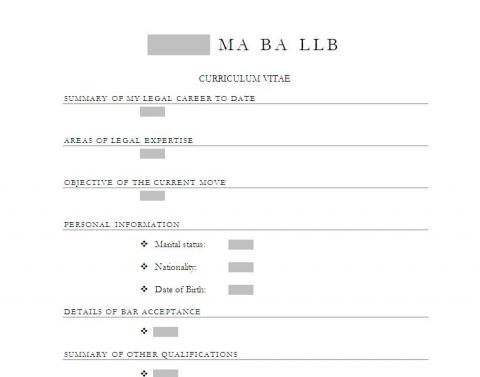Click the Areas of Legal Expertise heading
The image size is (480, 377).
[x=128, y=140]
